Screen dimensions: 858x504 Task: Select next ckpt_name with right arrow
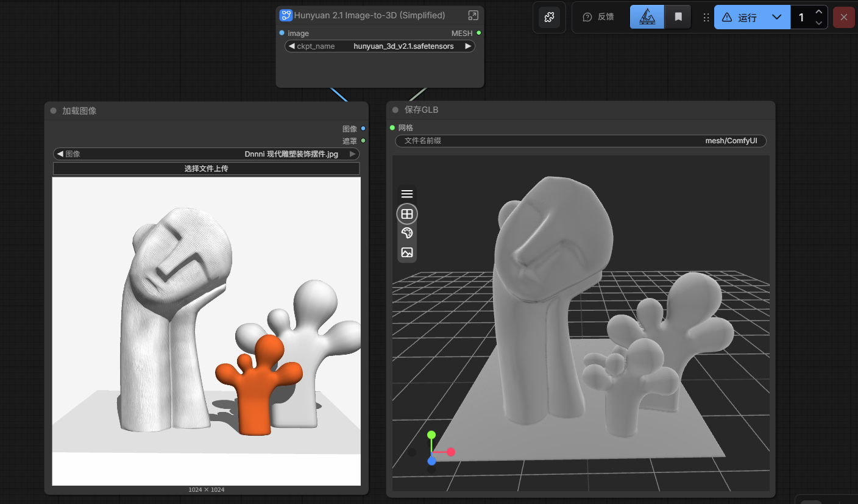coord(467,46)
